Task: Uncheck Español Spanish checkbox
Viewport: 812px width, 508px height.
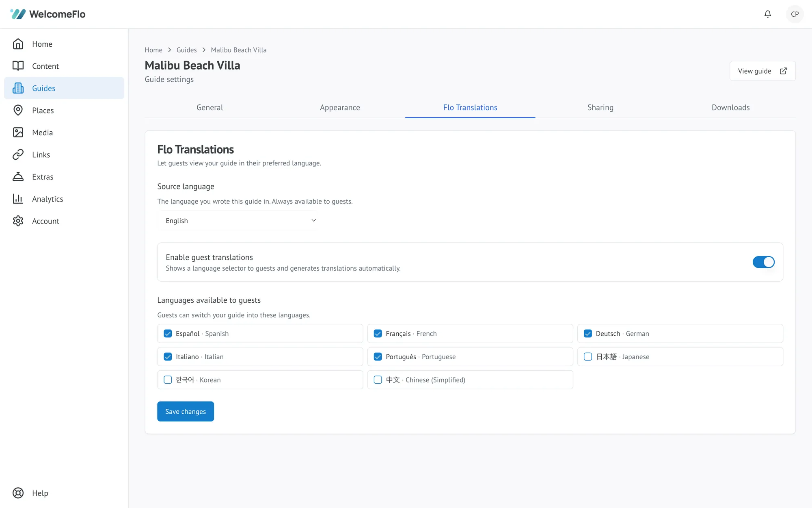Action: (x=168, y=334)
